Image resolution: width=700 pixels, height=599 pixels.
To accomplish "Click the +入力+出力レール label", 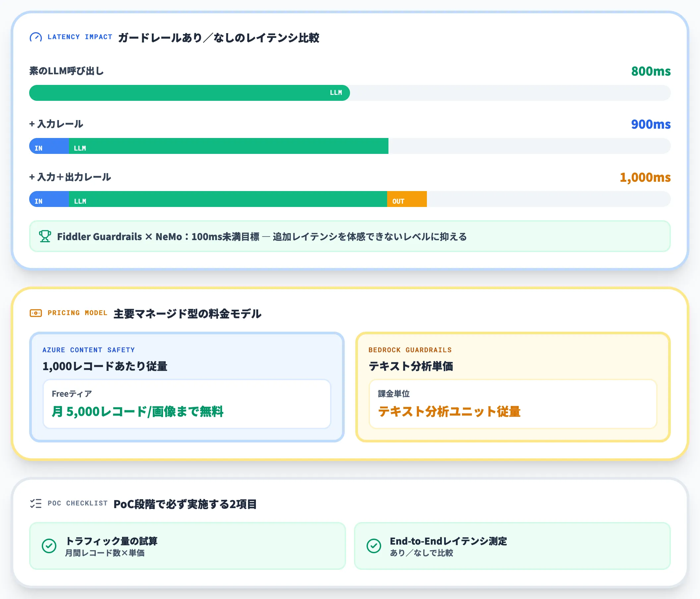I will point(70,177).
